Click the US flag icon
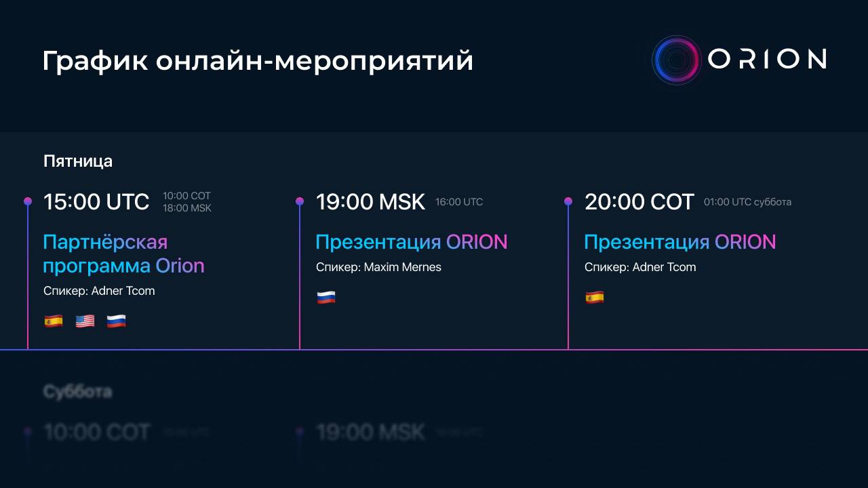The width and height of the screenshot is (868, 488). coord(85,321)
